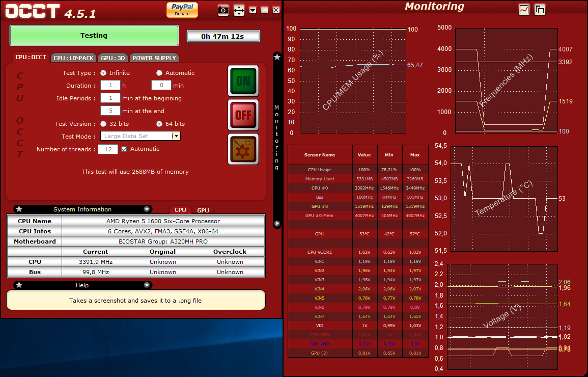588x377 pixels.
Task: Click the Frequencies graph
Action: [x=506, y=80]
